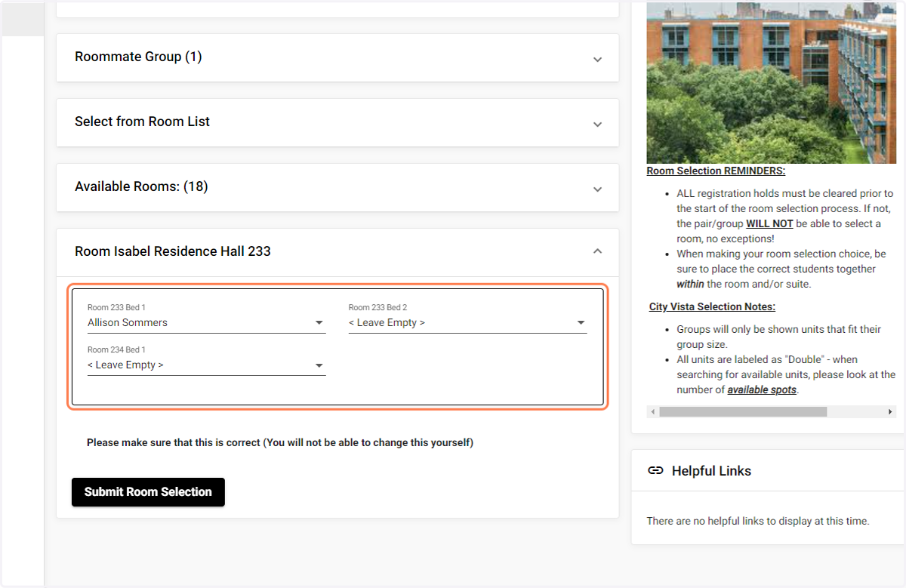Click the link icon beside Helpful Links
This screenshot has width=906, height=588.
656,471
